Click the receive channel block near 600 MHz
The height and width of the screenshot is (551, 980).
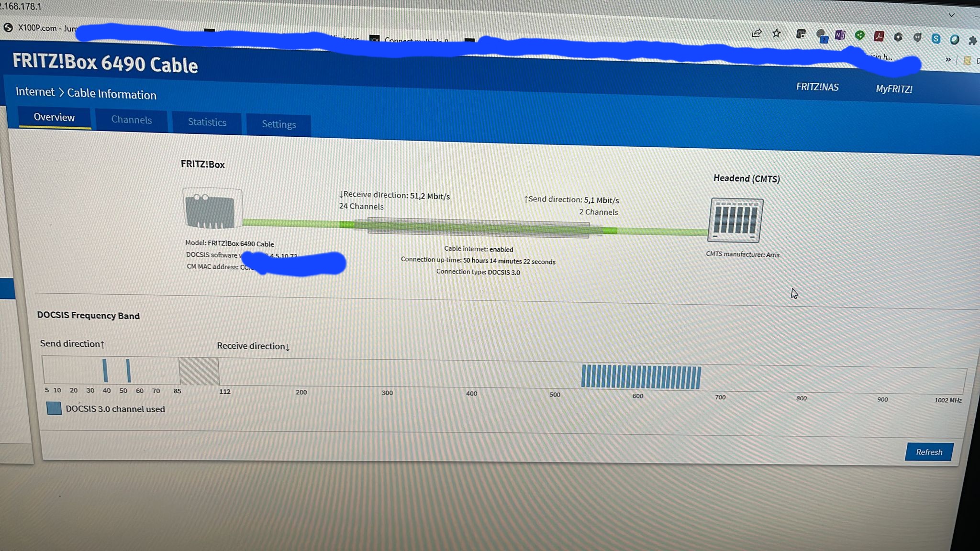(641, 377)
